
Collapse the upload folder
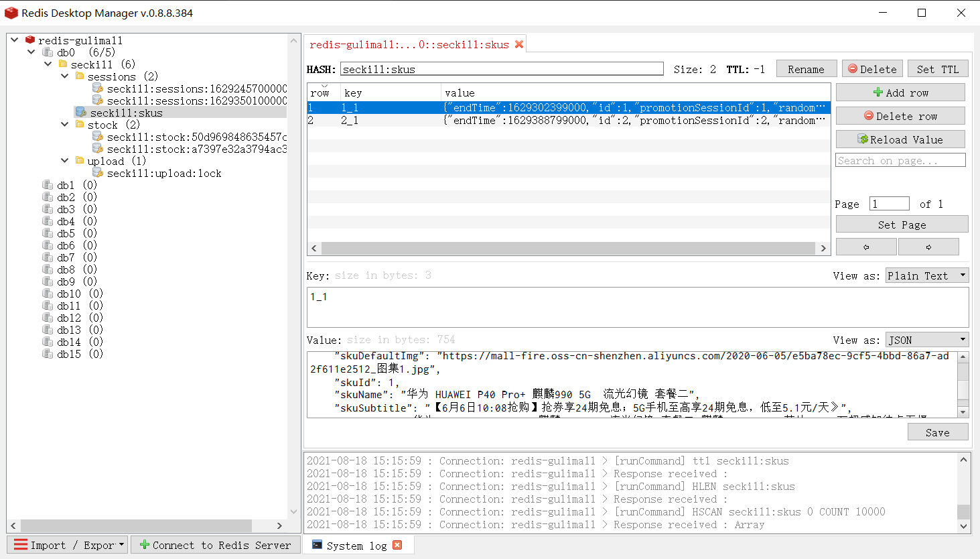pyautogui.click(x=65, y=161)
